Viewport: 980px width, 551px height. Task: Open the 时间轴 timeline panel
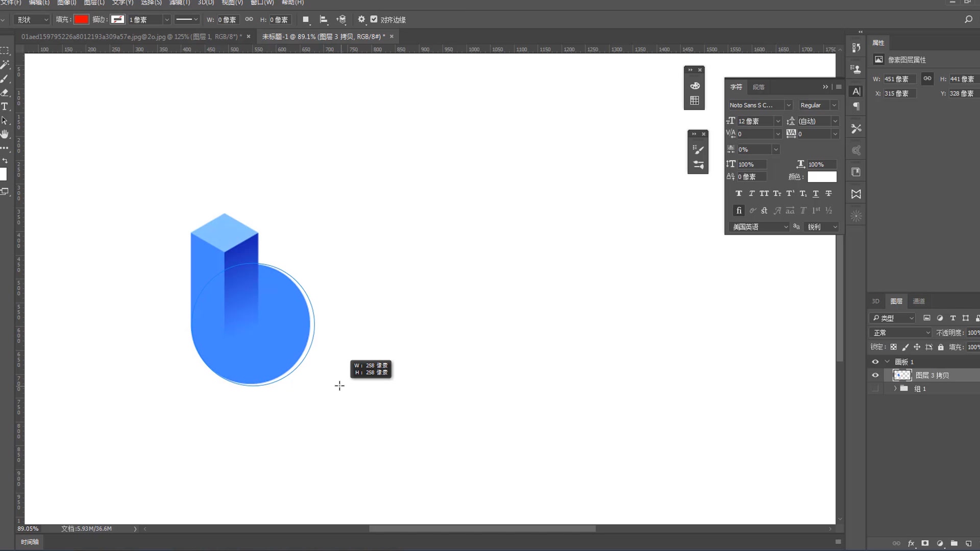tap(30, 542)
